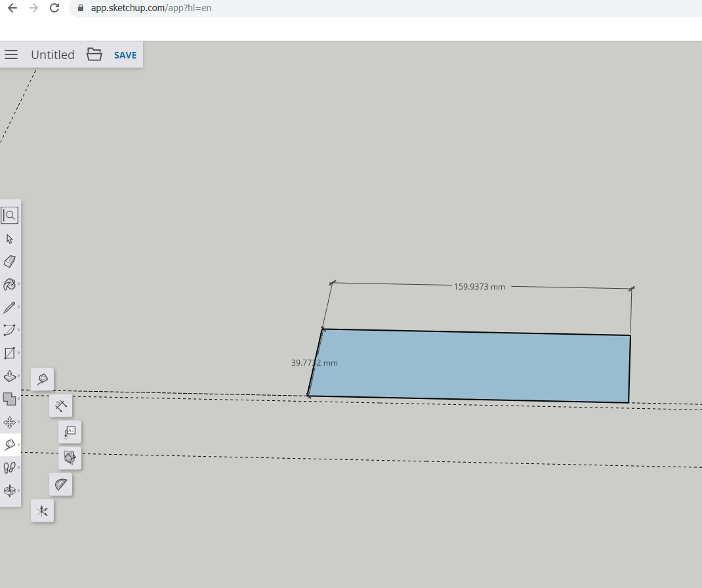The image size is (702, 588).
Task: Pick the Dimension tool from the flyout
Action: pyautogui.click(x=60, y=406)
